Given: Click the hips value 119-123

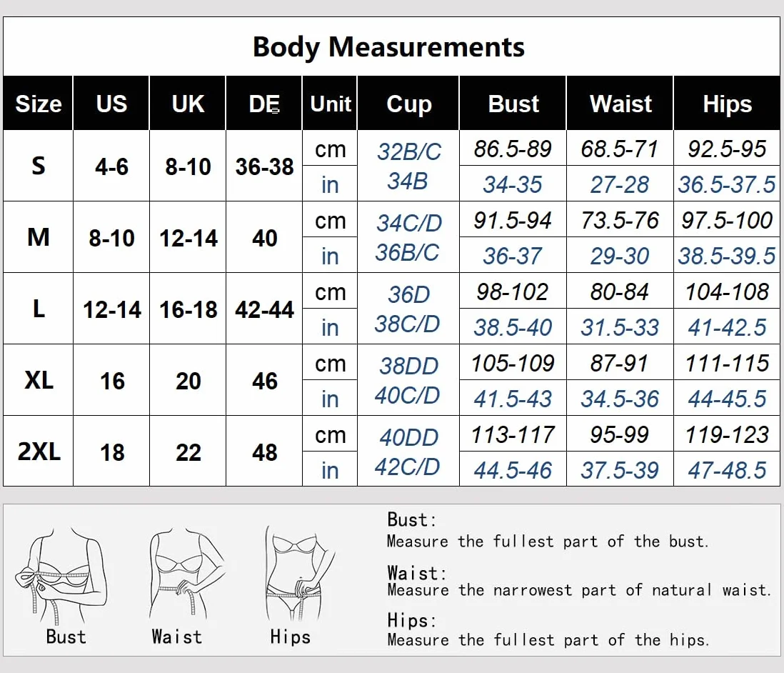Looking at the screenshot, I should (727, 434).
